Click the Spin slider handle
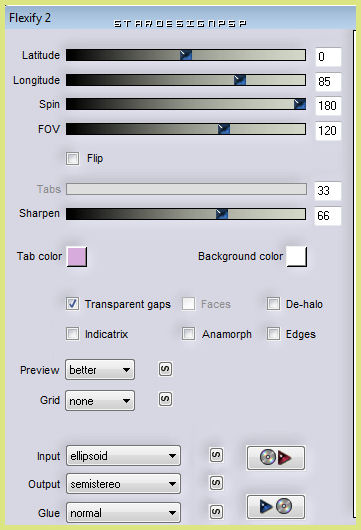The height and width of the screenshot is (530, 361). [x=300, y=104]
